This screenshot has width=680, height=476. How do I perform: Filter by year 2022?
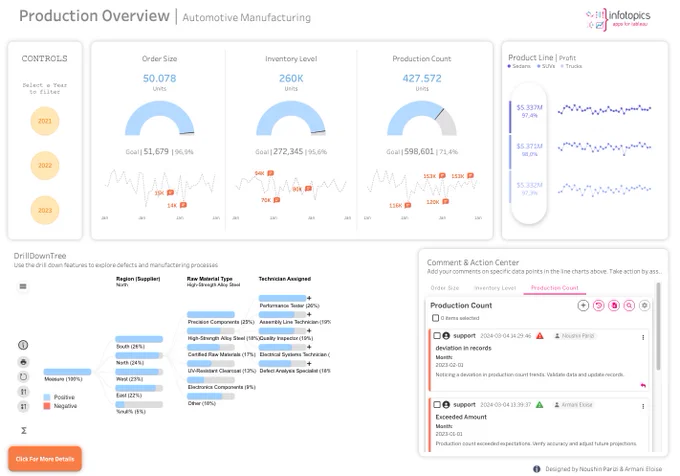point(45,165)
